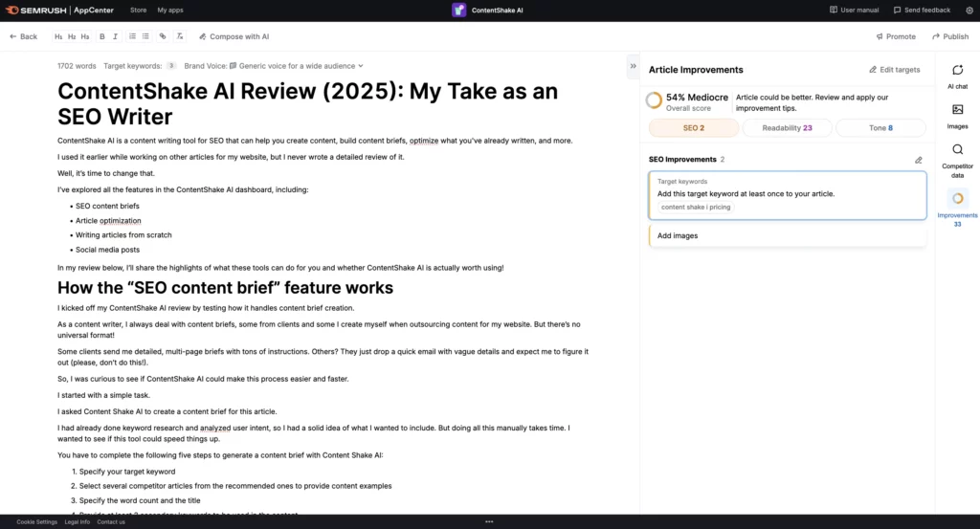Click 'Writing articles from scratch' bullet
The width and height of the screenshot is (980, 529).
(123, 235)
